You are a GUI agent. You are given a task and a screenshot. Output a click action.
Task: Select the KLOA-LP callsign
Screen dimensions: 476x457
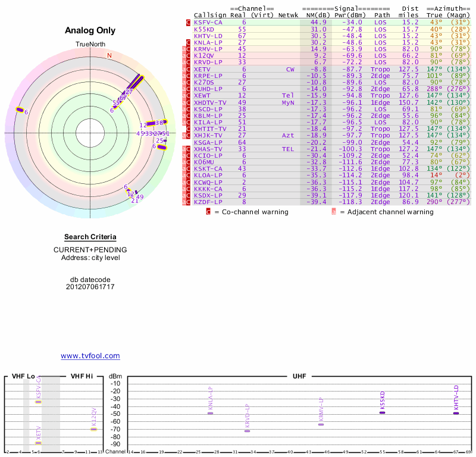(x=208, y=175)
